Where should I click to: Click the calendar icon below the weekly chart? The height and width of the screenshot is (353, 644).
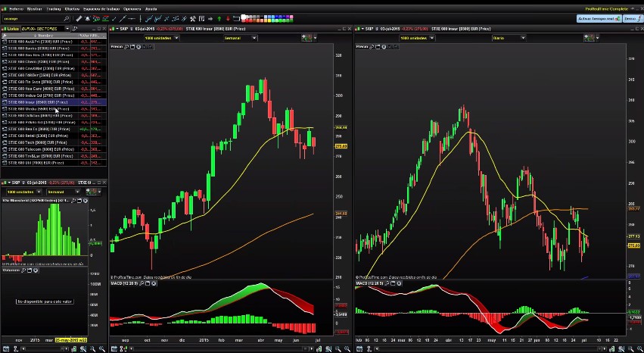tap(114, 349)
